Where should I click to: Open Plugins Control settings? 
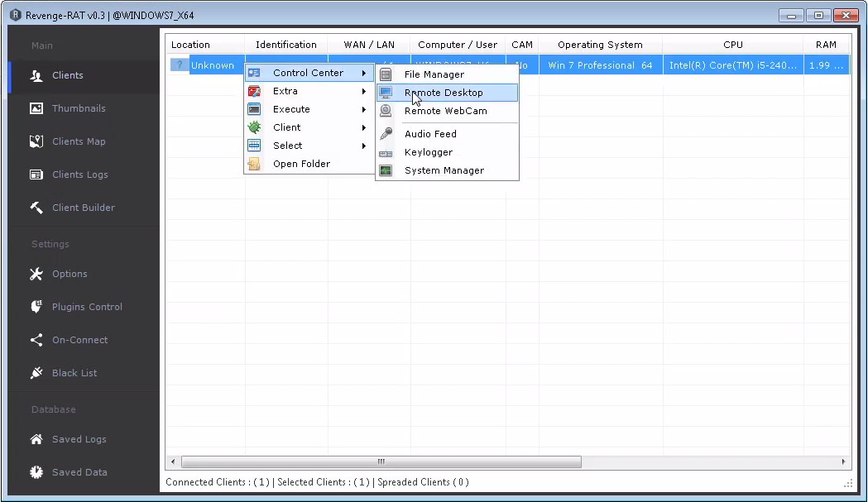pos(87,307)
